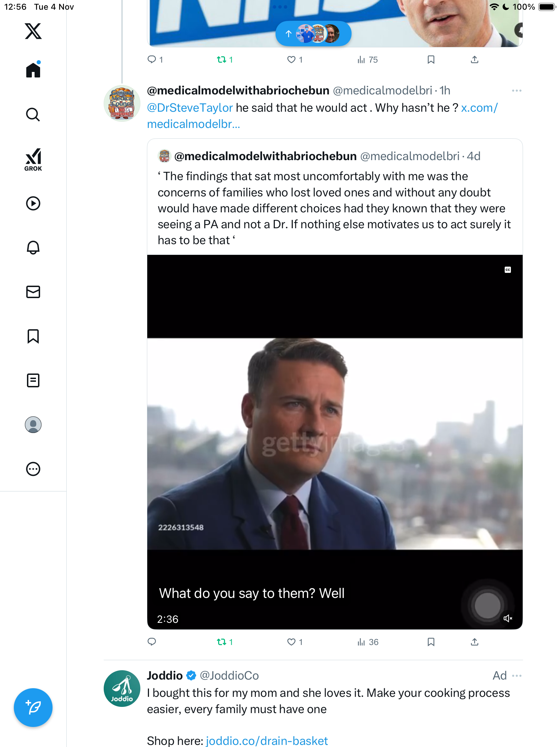Screen dimensions: 560x747
Task: Open the Video tab play icon
Action: point(33,203)
